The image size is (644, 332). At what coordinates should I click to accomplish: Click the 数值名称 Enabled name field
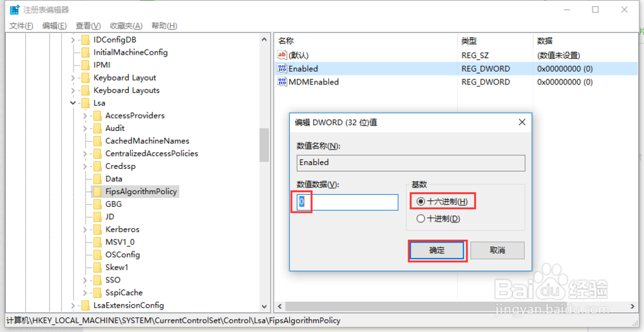point(411,162)
